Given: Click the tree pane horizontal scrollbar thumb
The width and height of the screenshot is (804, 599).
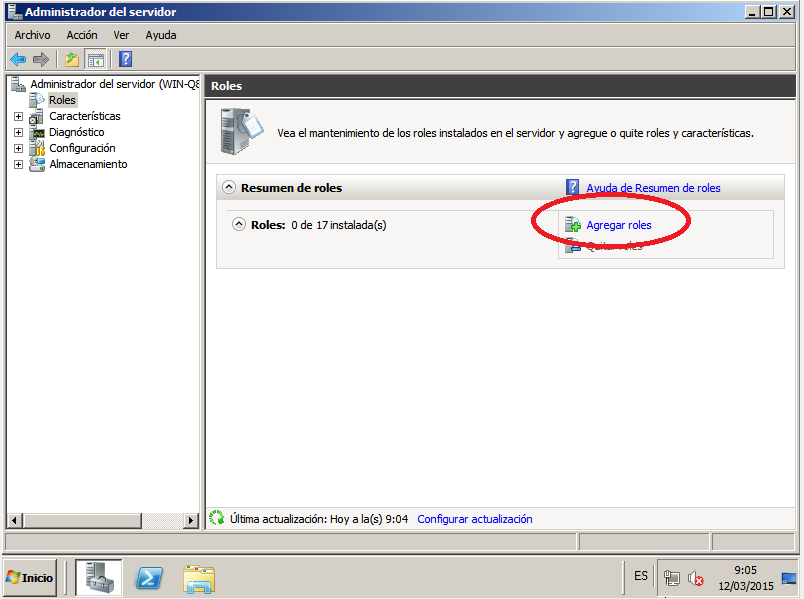Looking at the screenshot, I should pyautogui.click(x=81, y=520).
